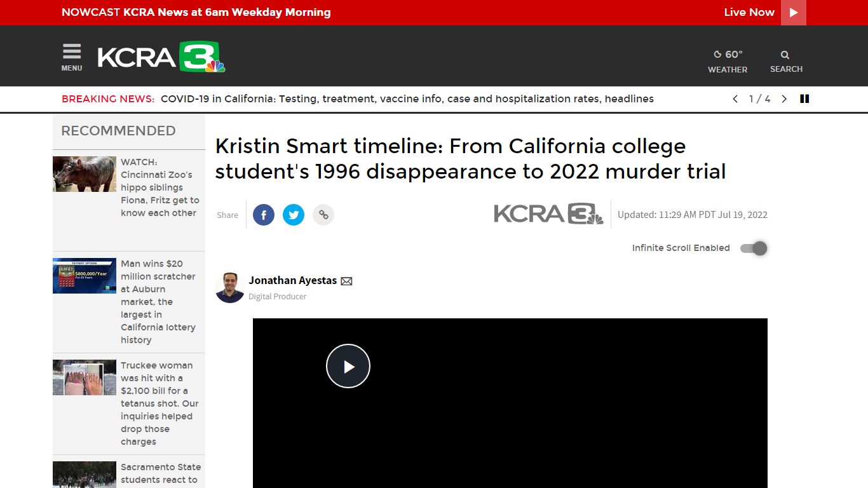Viewport: 868px width, 488px height.
Task: Open the Weather 60° widget
Action: coord(728,62)
